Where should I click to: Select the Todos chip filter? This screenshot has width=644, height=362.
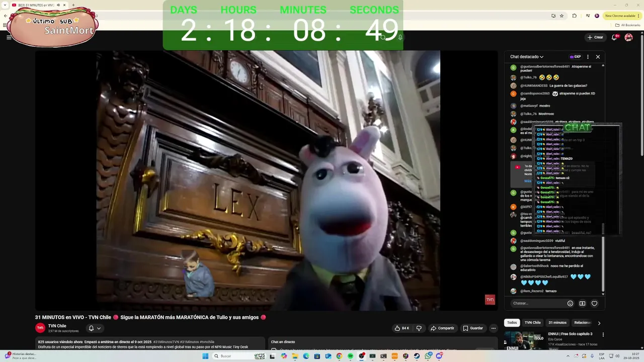[x=512, y=323]
